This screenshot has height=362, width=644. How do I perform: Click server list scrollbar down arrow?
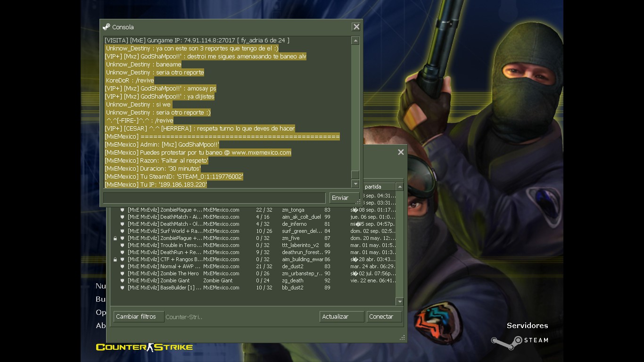pyautogui.click(x=399, y=302)
